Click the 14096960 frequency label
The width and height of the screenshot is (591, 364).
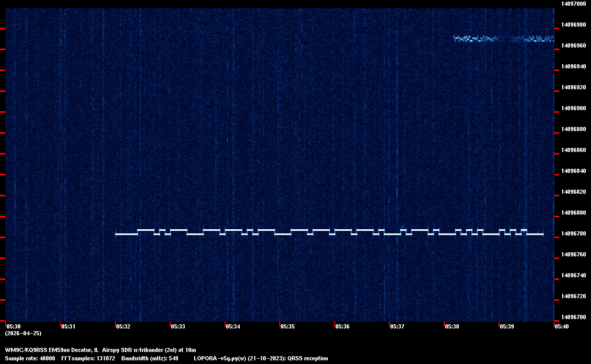(573, 45)
